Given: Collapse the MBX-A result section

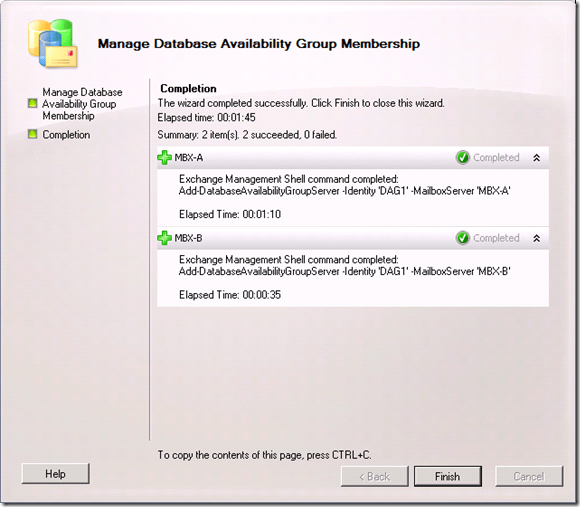Looking at the screenshot, I should click(537, 158).
